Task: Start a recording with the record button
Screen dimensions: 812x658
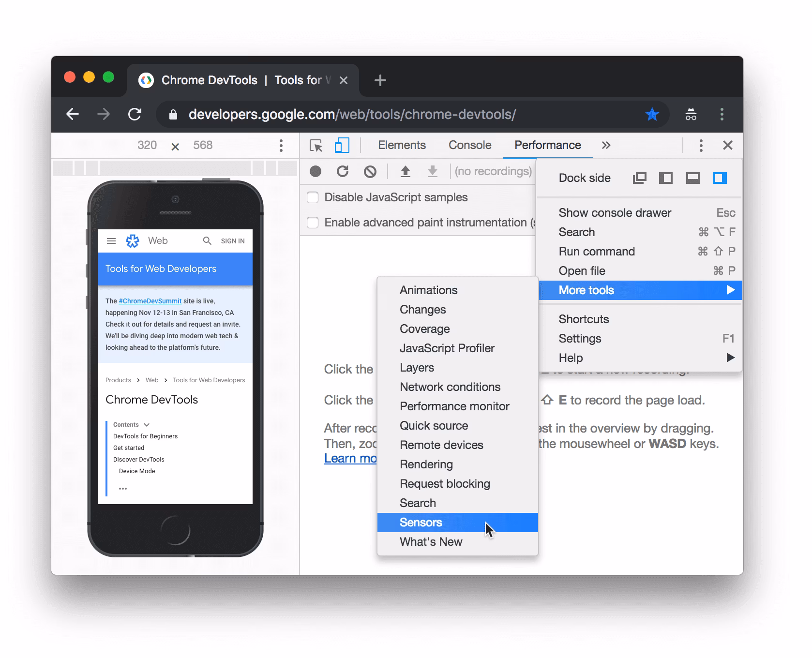Action: click(x=315, y=171)
